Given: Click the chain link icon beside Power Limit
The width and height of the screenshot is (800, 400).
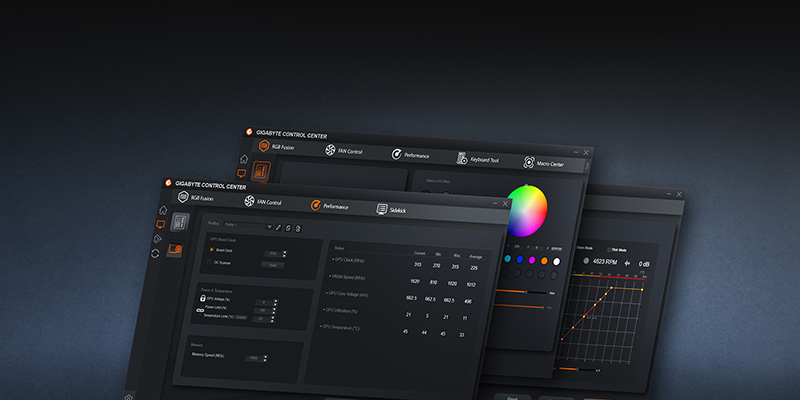Looking at the screenshot, I should 200,310.
